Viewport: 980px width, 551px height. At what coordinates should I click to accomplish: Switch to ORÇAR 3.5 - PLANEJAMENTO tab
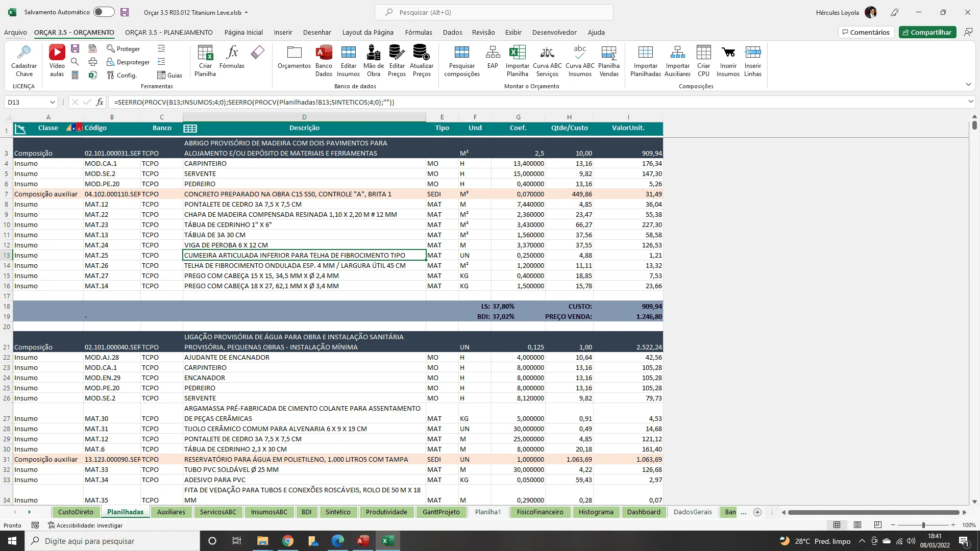coord(169,32)
